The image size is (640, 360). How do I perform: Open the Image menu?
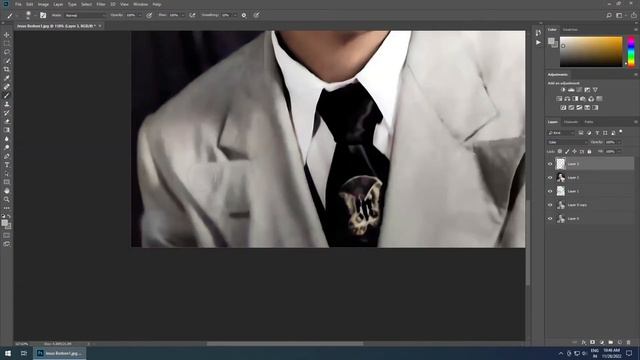(x=43, y=4)
